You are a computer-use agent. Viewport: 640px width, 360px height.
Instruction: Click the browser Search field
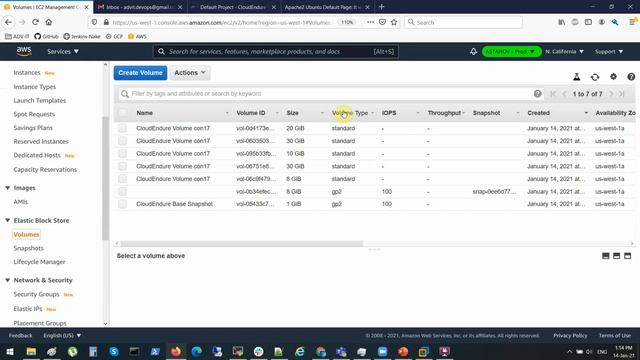click(x=463, y=22)
